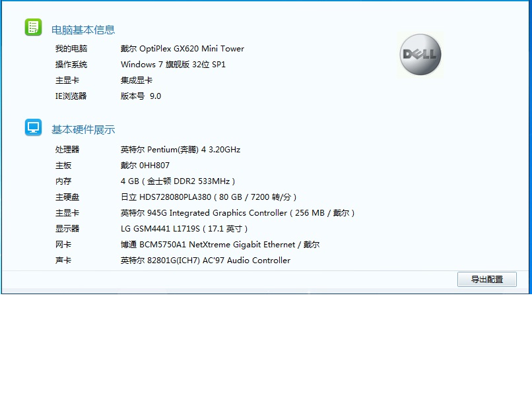Click the 82801G(ICH7) AC'97 Audio Controller value
Viewport: 532px width, 405px height.
(x=206, y=261)
